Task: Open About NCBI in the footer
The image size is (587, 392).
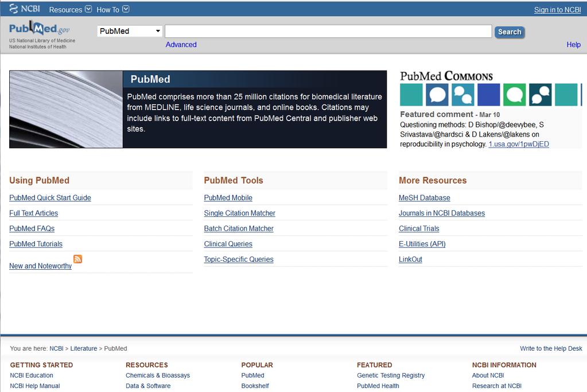Action: coord(488,375)
